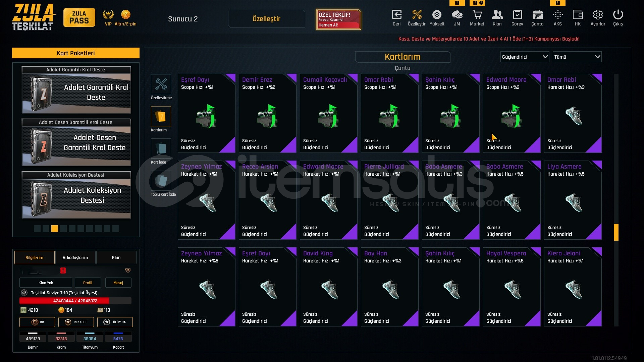
Task: Click the Çıkış power icon
Action: point(618,15)
